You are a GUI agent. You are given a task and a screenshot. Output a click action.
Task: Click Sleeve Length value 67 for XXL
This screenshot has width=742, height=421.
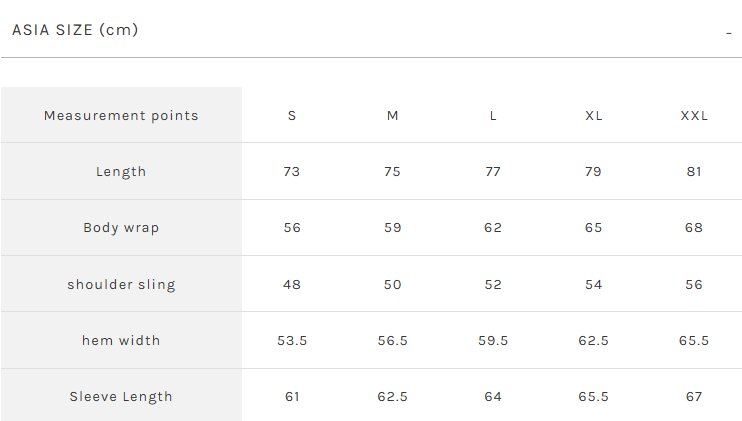[x=694, y=397]
